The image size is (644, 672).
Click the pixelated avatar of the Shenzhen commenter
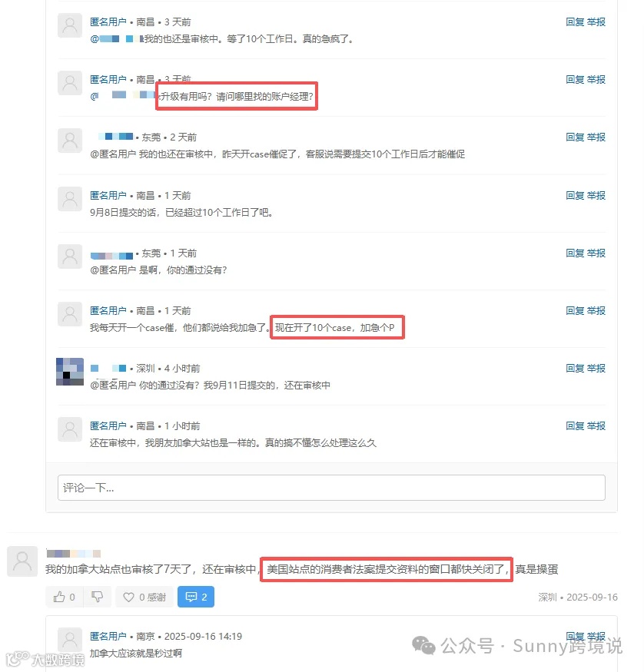pyautogui.click(x=70, y=372)
